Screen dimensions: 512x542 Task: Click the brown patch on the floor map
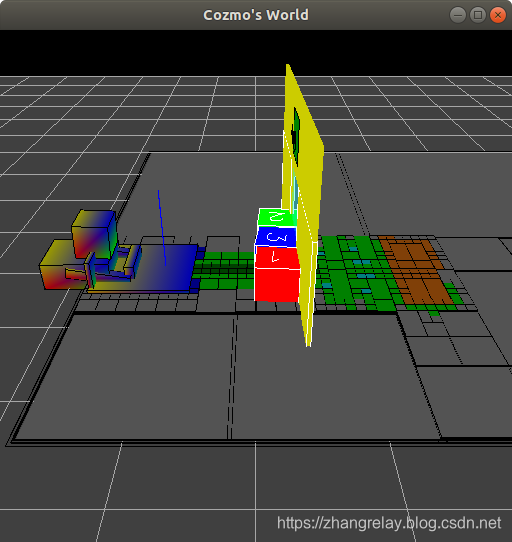point(415,270)
